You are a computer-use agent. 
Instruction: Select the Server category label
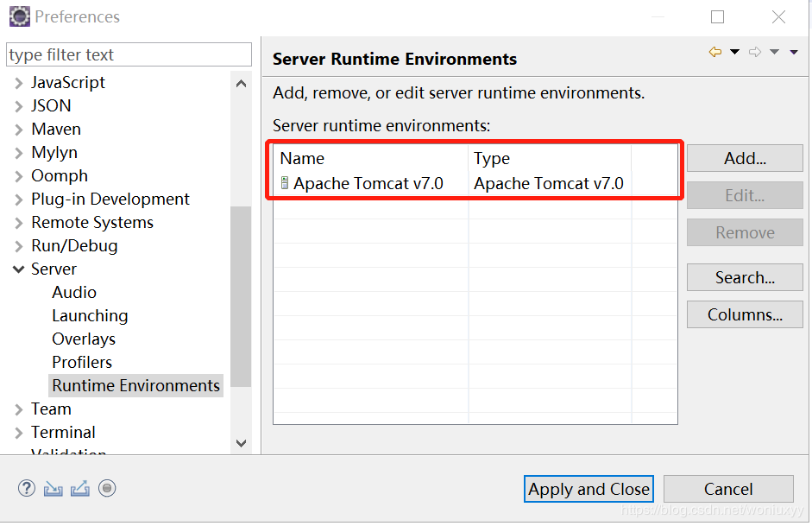[x=54, y=269]
